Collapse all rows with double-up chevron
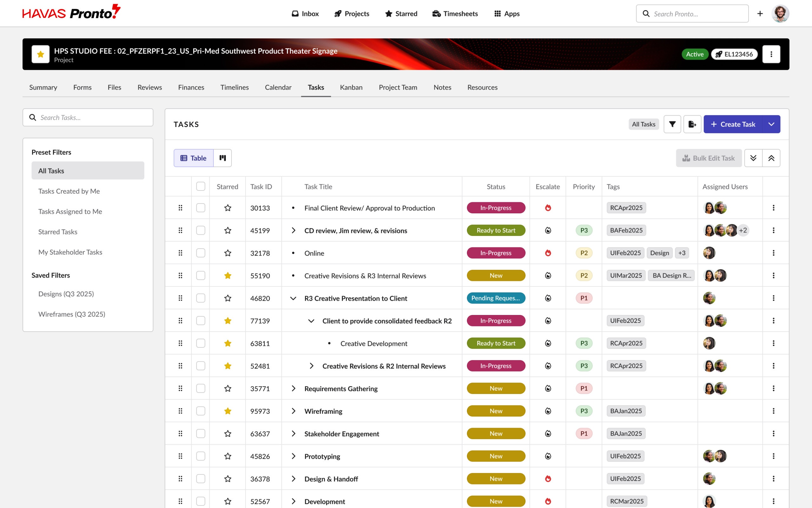The height and width of the screenshot is (508, 812). coord(771,158)
